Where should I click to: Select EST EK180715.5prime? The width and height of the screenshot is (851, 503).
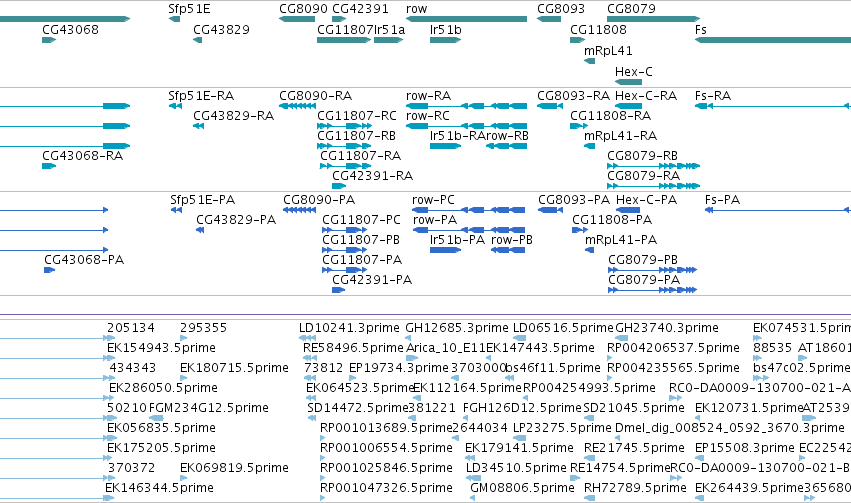[234, 368]
